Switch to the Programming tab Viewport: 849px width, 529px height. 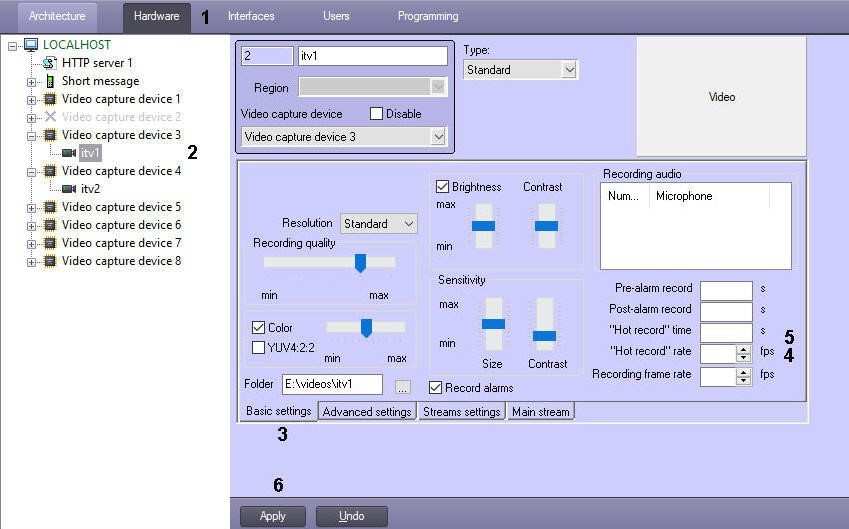428,16
